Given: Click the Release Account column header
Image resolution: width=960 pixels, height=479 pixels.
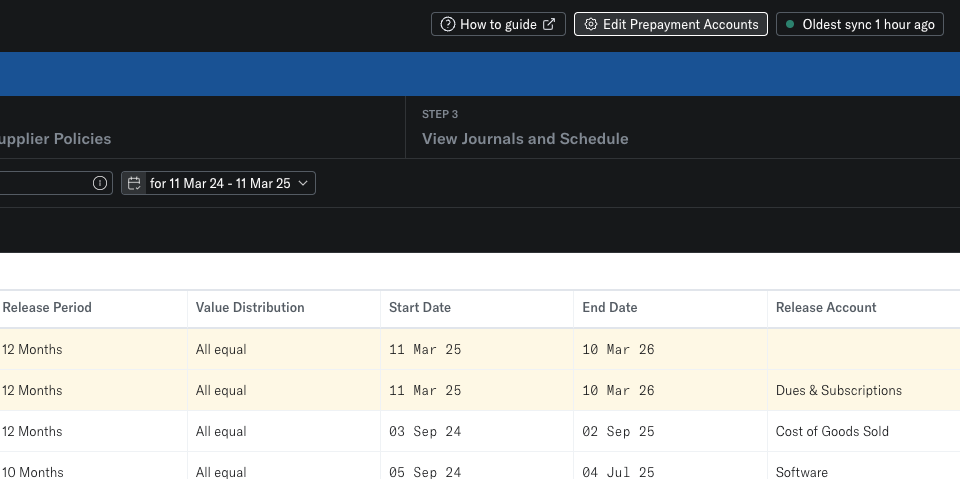Looking at the screenshot, I should pos(826,307).
